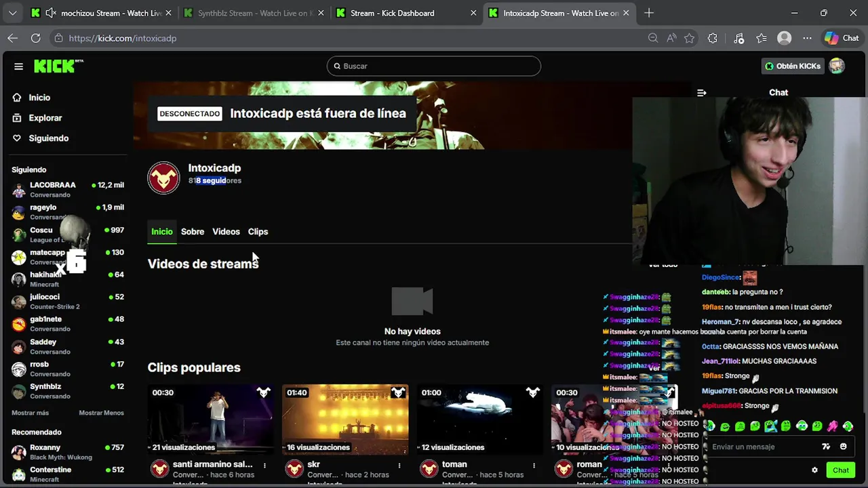View site information lock icon in address bar
The image size is (868, 488).
click(58, 39)
